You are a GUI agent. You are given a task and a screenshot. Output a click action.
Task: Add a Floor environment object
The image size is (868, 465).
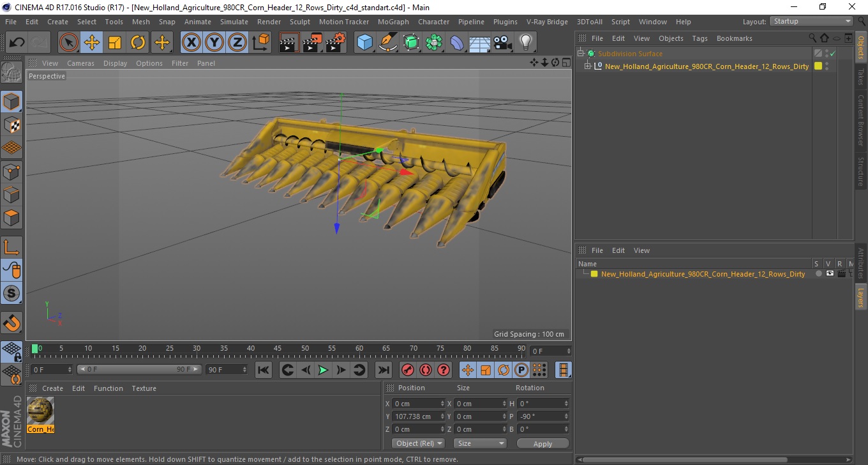click(480, 43)
